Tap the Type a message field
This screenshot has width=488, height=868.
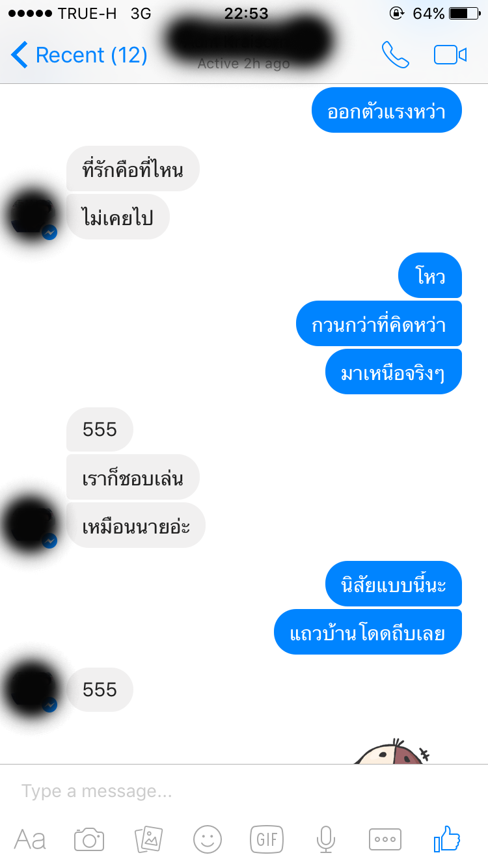pos(244,791)
